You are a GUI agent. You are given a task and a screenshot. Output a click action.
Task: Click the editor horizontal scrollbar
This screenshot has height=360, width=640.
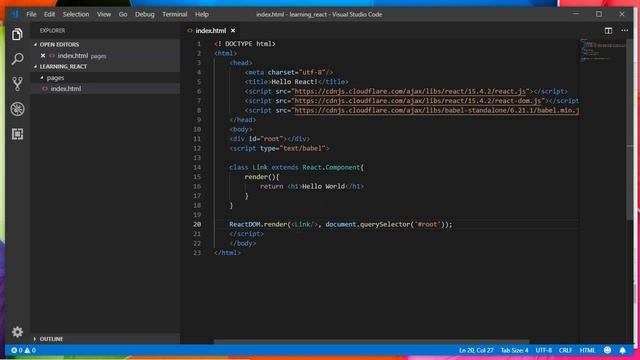click(x=371, y=342)
